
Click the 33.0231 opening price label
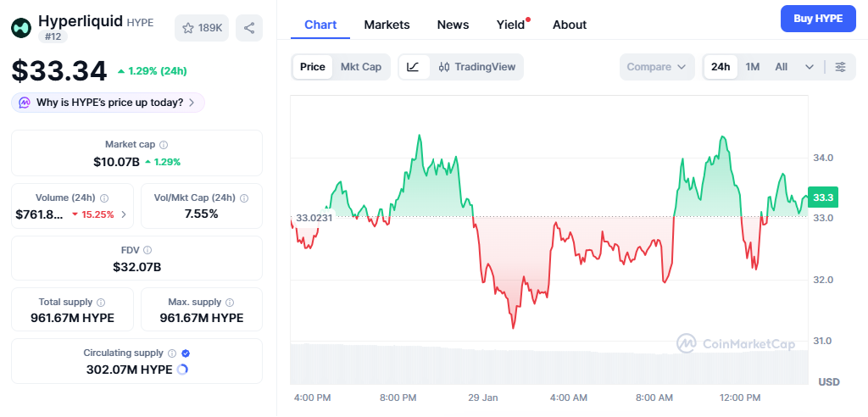(x=314, y=218)
